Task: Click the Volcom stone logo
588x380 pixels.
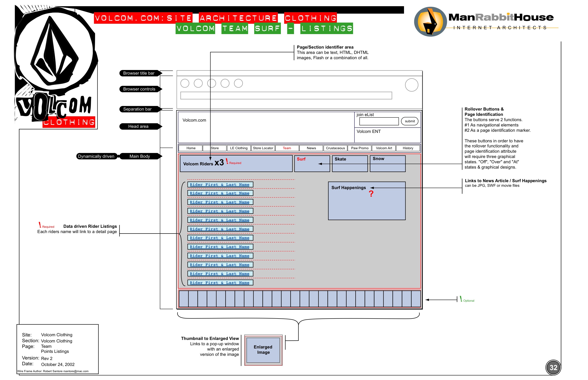Action: click(x=55, y=51)
